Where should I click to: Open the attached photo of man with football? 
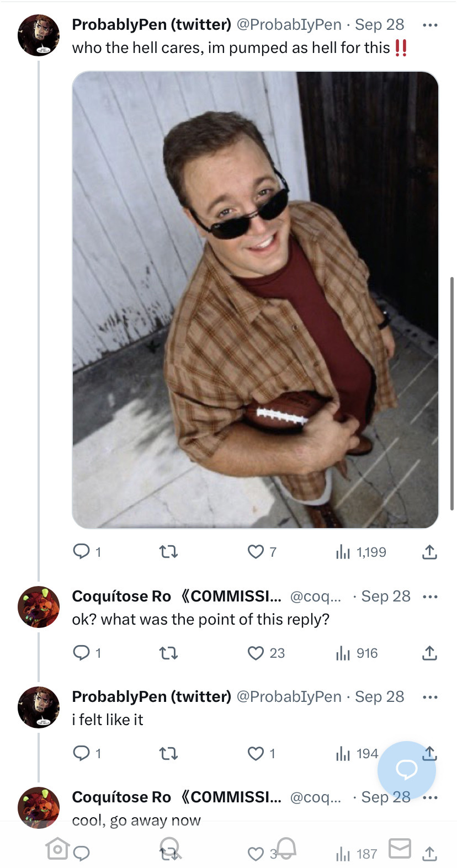[255, 300]
